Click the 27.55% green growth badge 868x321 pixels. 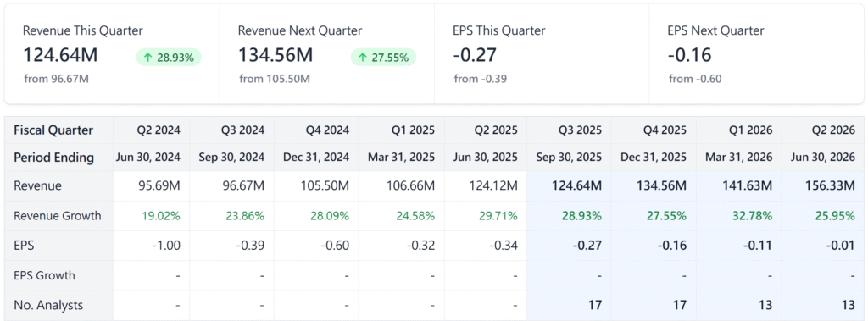pyautogui.click(x=384, y=58)
